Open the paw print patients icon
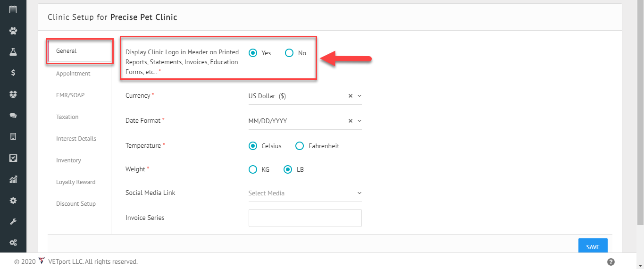The width and height of the screenshot is (644, 269). click(13, 31)
